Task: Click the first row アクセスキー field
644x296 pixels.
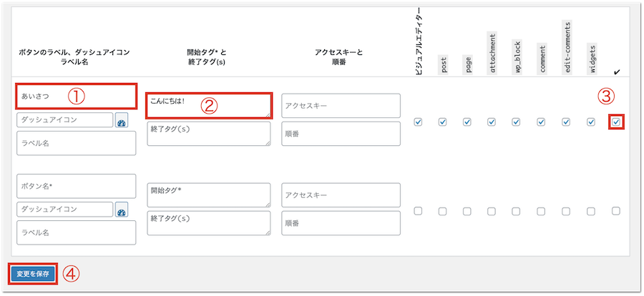Action: point(341,105)
